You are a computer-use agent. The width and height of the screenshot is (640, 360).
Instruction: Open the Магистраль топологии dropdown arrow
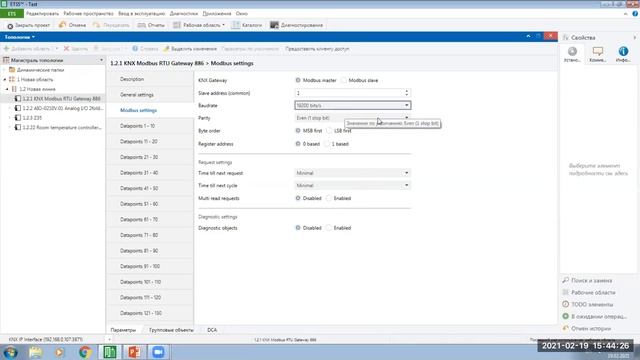101,60
